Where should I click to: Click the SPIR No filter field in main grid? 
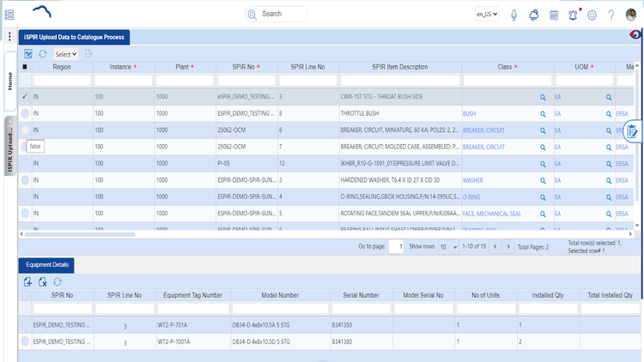(246, 80)
